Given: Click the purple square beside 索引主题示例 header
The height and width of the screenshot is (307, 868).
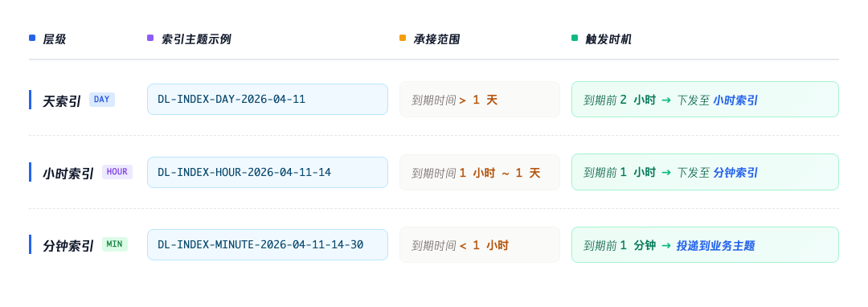Looking at the screenshot, I should [150, 38].
